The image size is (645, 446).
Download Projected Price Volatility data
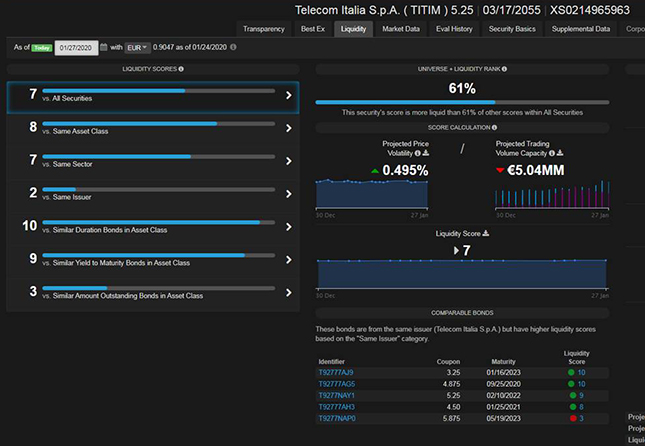[426, 153]
